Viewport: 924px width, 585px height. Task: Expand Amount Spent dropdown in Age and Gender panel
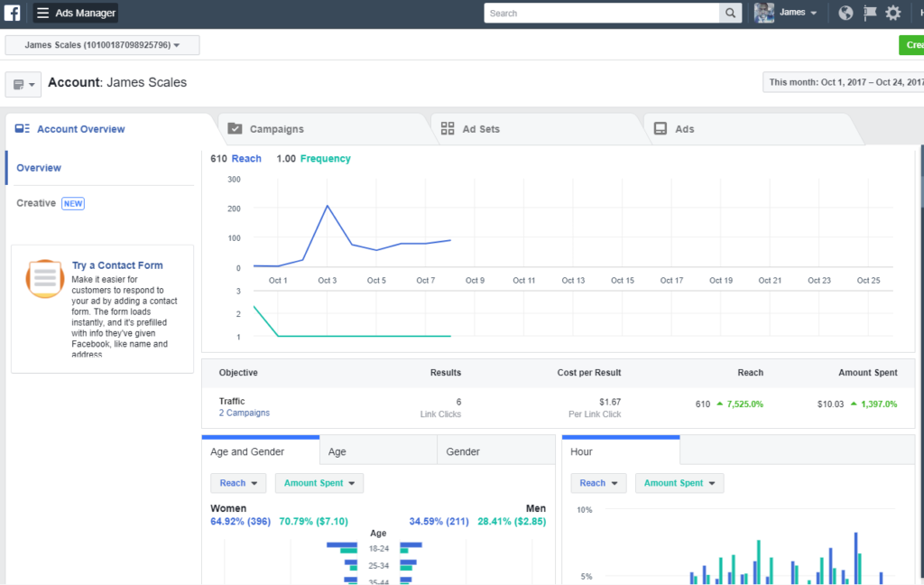[x=319, y=483]
